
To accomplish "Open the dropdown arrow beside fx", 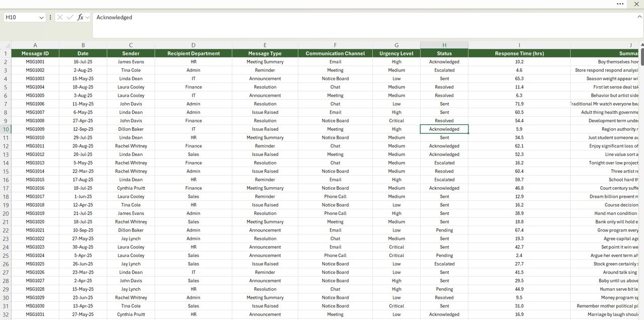I will (x=88, y=18).
